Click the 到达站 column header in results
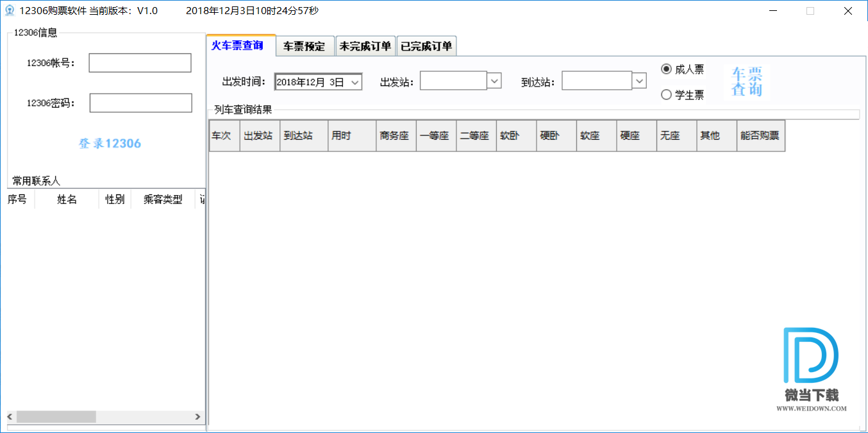 [304, 136]
